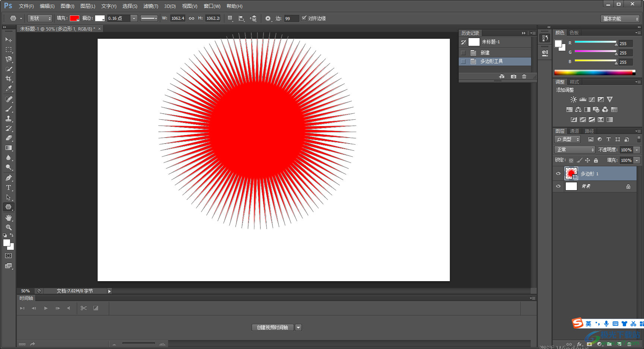Select 新建 history state
The image size is (644, 349).
click(495, 53)
